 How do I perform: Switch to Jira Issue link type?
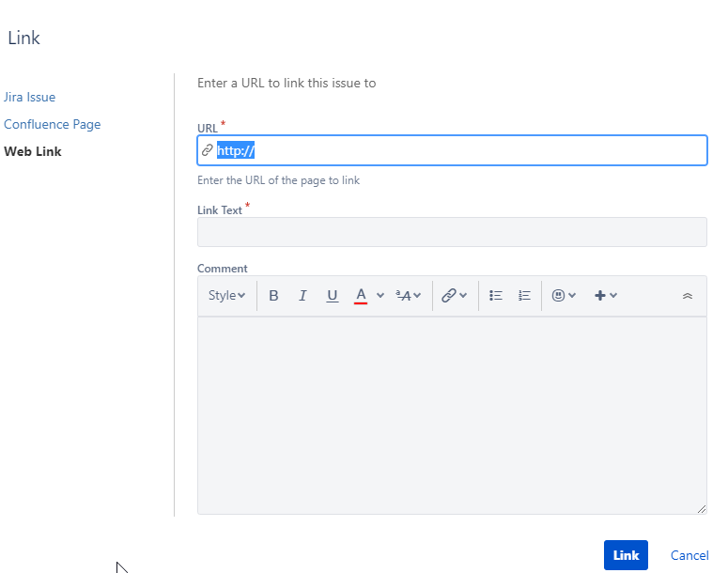pos(30,97)
